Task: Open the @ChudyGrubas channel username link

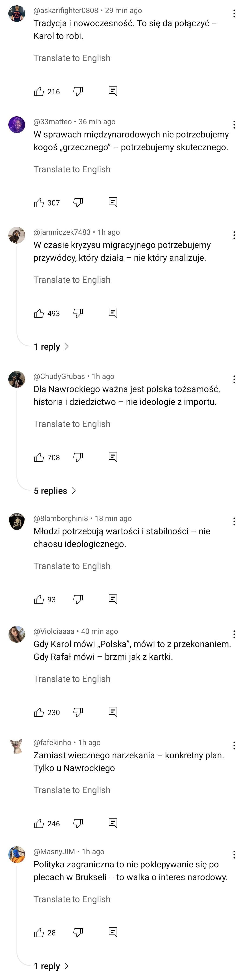Action: [x=59, y=376]
